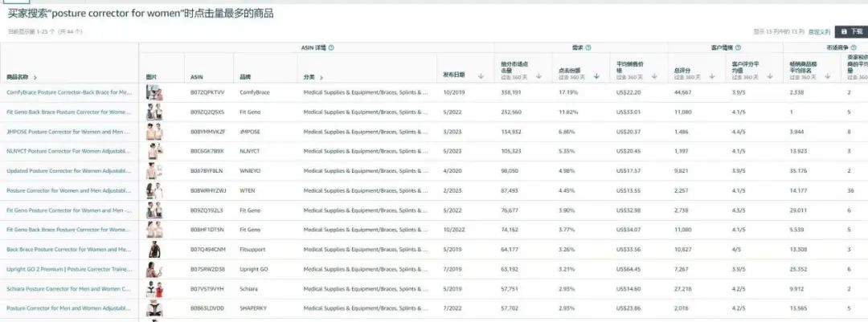Expand the 分类 column chevron
Viewport: 868px width, 322px height.
(321, 77)
